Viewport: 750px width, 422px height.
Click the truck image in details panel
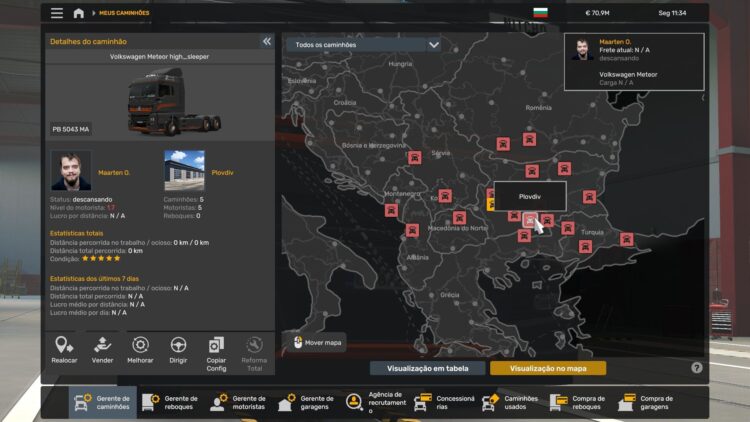(173, 101)
